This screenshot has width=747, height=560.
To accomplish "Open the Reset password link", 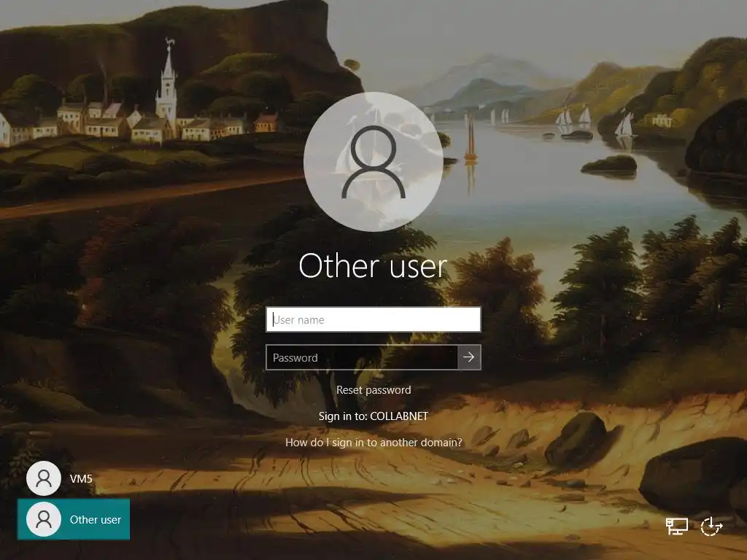I will 373,390.
